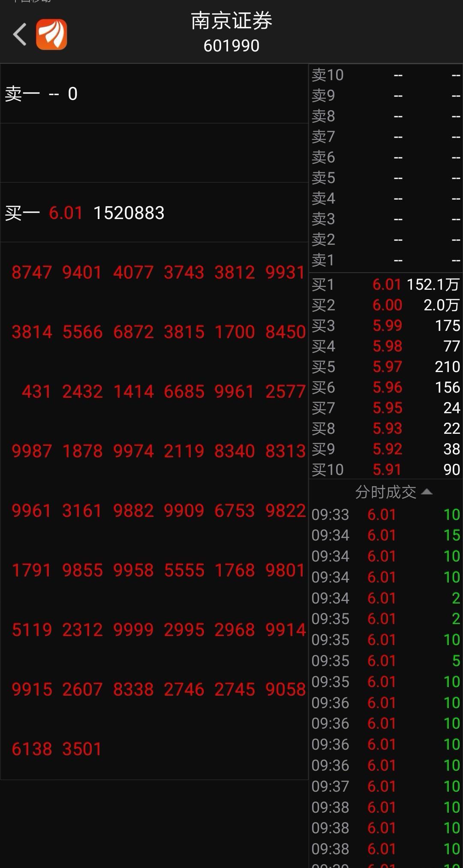
Task: Tap the 卖10 order book row
Action: point(386,75)
